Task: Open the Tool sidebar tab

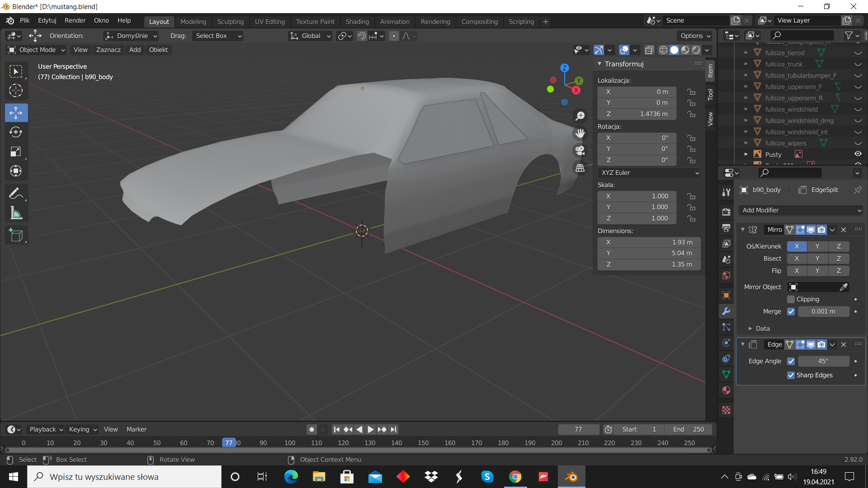Action: click(710, 94)
